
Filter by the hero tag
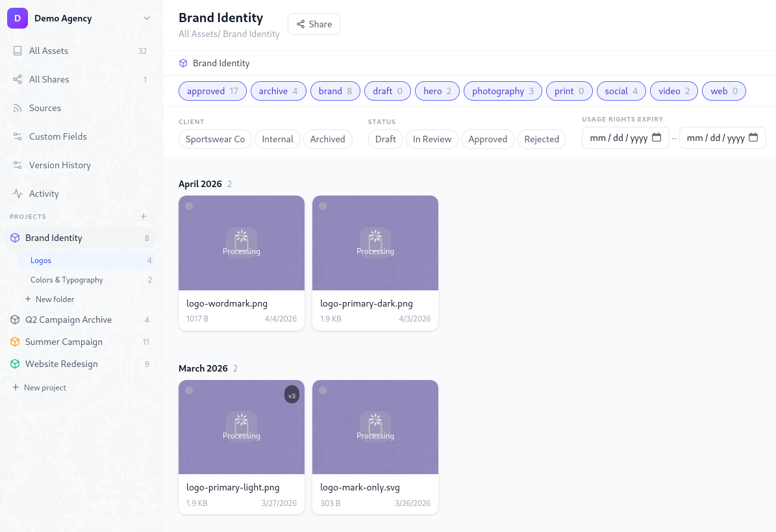(x=438, y=91)
